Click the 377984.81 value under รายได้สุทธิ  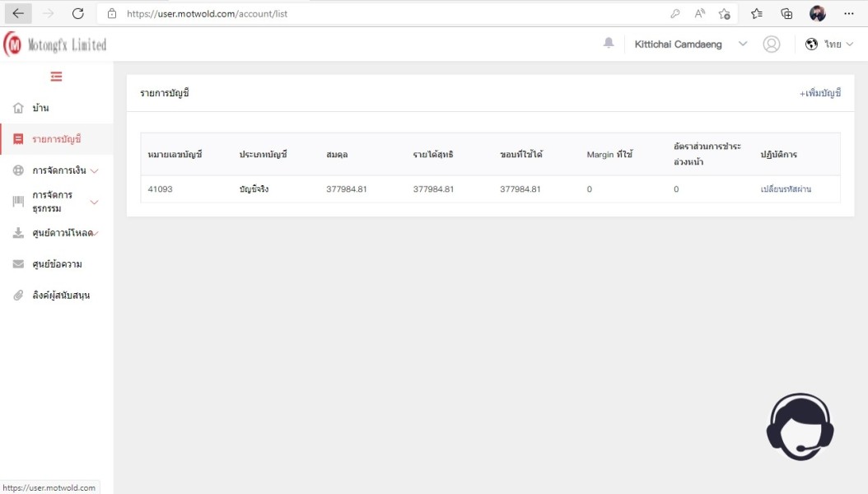433,189
